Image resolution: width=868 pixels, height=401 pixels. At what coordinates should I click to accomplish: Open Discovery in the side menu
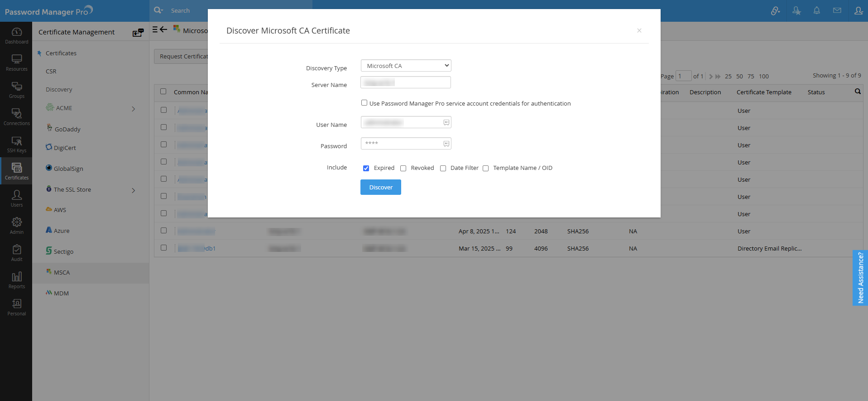(59, 89)
